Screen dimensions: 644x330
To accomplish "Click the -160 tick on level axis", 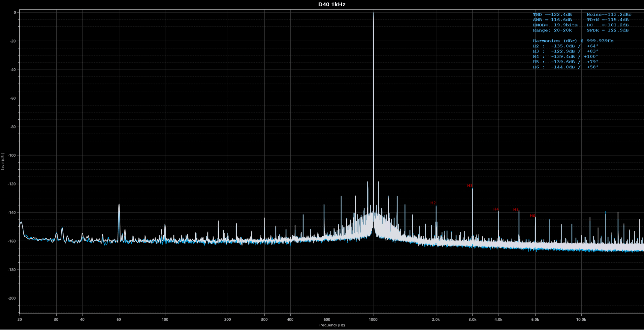I will point(12,241).
